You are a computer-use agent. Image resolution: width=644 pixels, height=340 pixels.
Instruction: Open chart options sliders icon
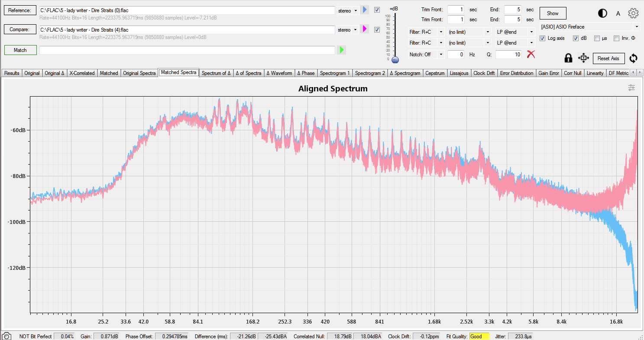pyautogui.click(x=632, y=87)
